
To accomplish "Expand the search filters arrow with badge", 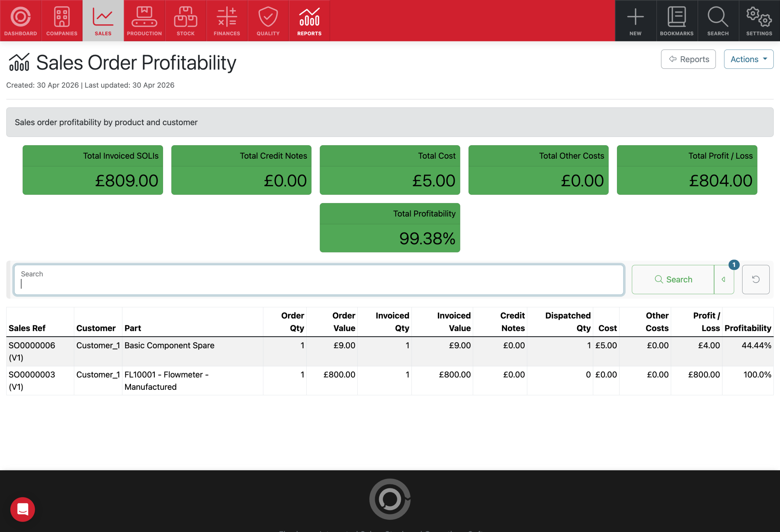I will [724, 280].
